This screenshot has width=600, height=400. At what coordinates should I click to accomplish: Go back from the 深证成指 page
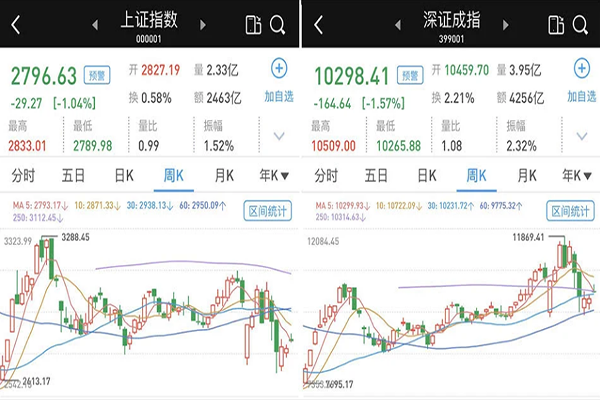[318, 24]
